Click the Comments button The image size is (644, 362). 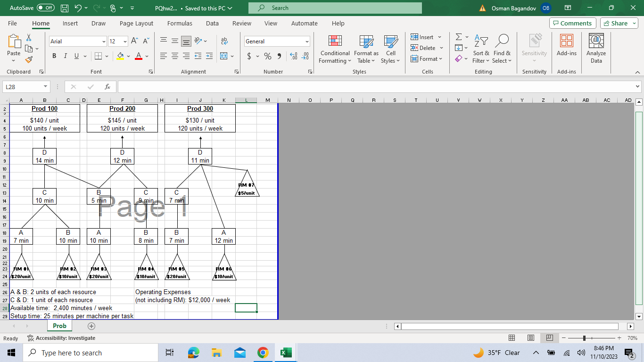pyautogui.click(x=572, y=23)
